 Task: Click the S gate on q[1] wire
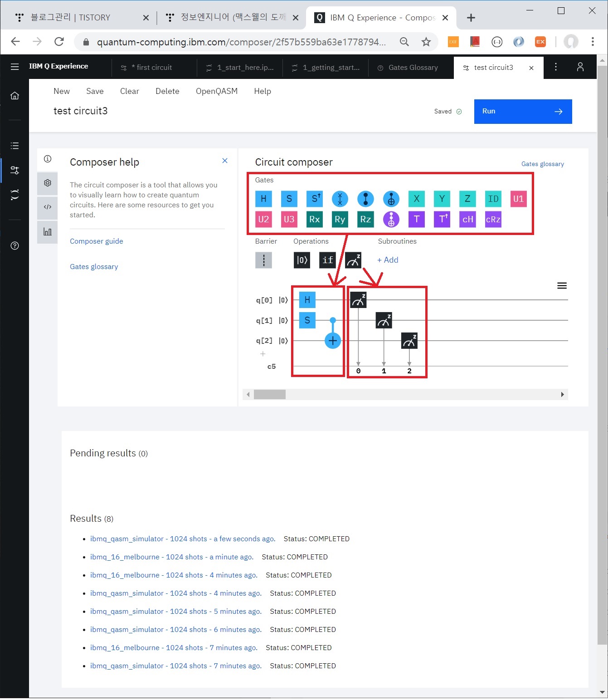(307, 320)
